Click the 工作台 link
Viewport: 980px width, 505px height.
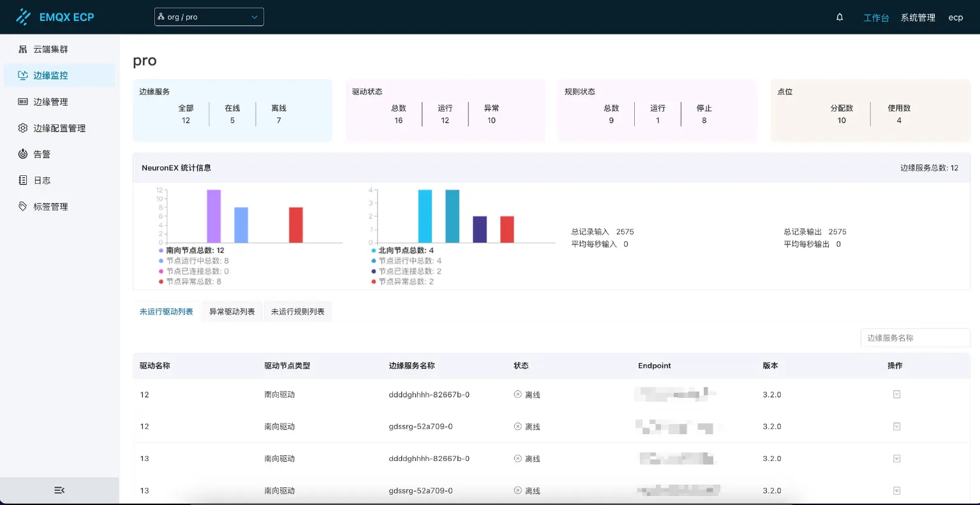(875, 17)
